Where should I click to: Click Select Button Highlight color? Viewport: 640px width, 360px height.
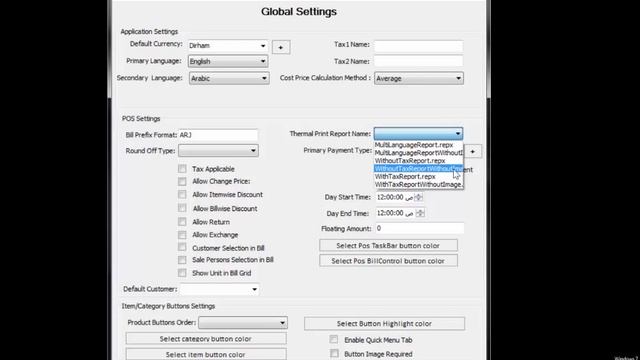384,324
